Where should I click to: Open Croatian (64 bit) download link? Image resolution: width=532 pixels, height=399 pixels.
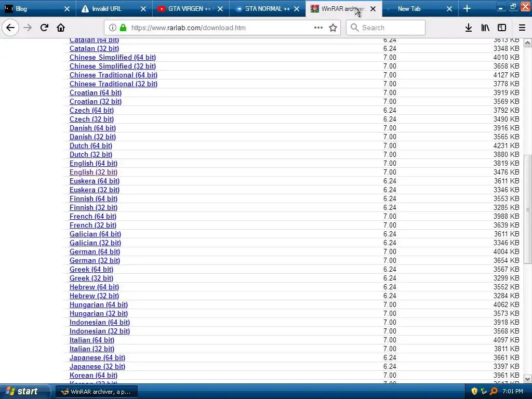pos(96,92)
